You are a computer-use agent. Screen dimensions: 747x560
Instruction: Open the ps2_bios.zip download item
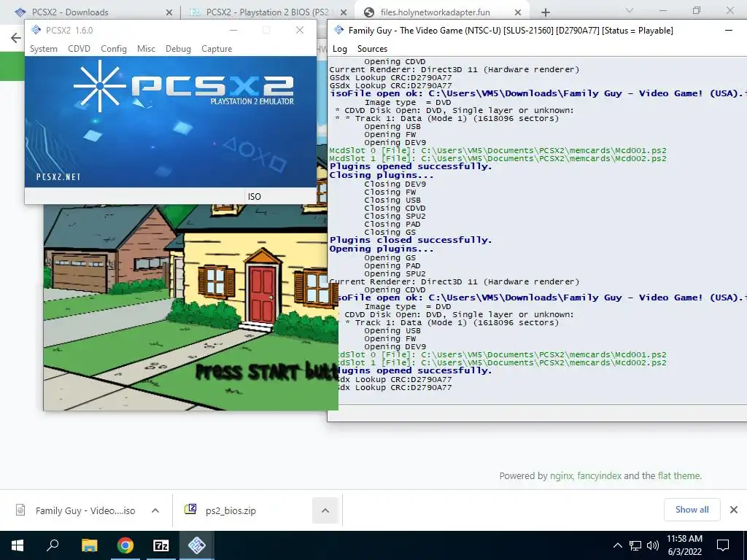click(x=231, y=510)
